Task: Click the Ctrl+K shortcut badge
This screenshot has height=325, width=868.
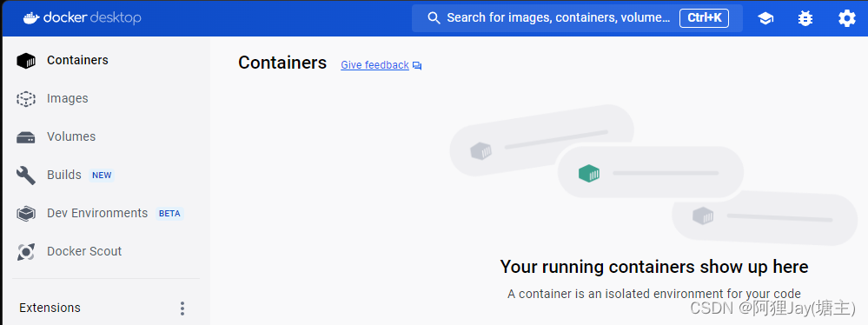Action: pos(704,17)
